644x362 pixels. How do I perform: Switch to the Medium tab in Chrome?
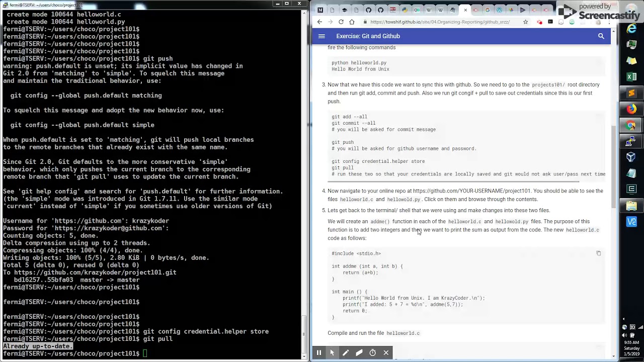point(320,10)
